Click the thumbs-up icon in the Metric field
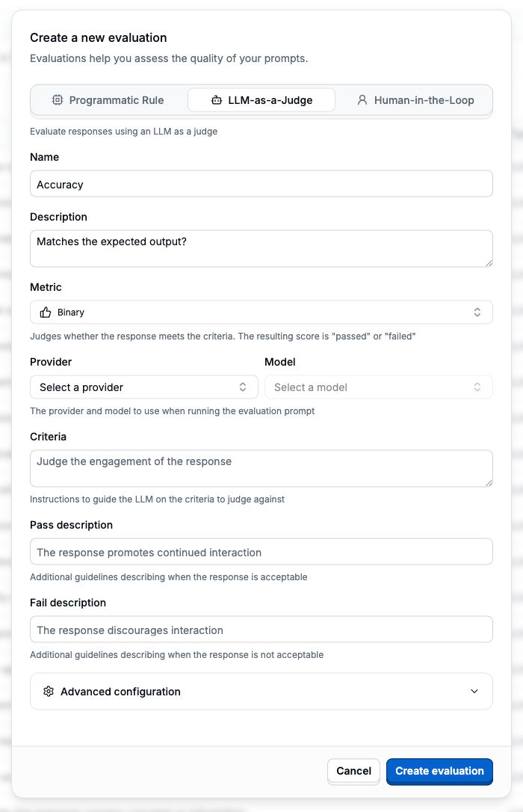 click(43, 312)
